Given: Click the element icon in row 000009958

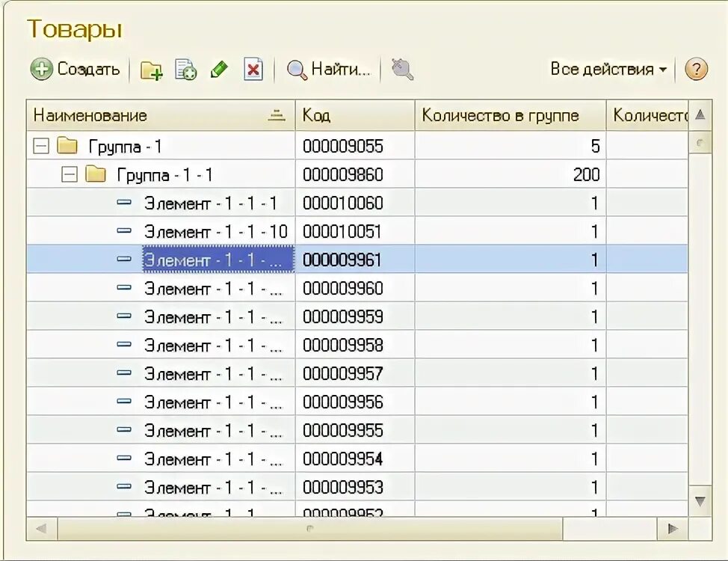Looking at the screenshot, I should [124, 344].
